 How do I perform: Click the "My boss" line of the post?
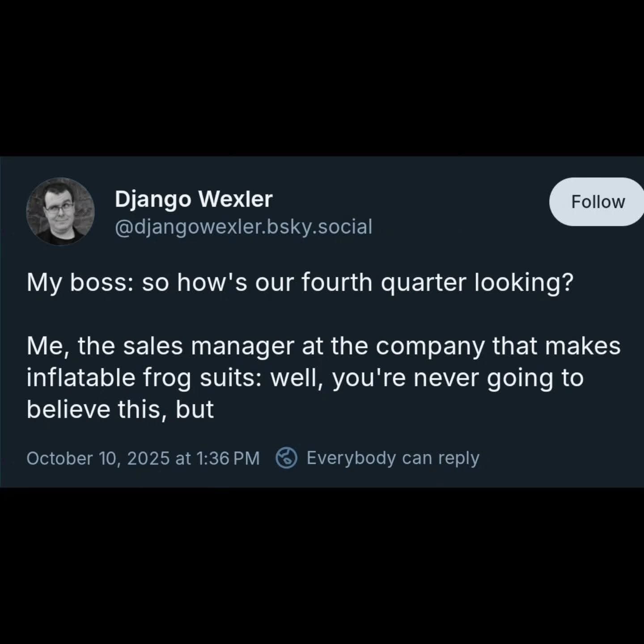[300, 283]
